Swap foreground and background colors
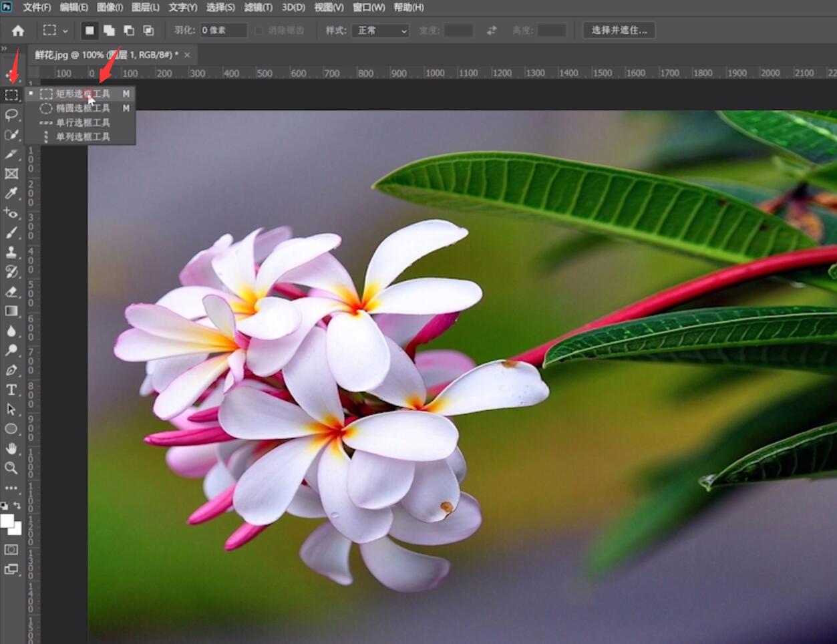 tap(17, 506)
